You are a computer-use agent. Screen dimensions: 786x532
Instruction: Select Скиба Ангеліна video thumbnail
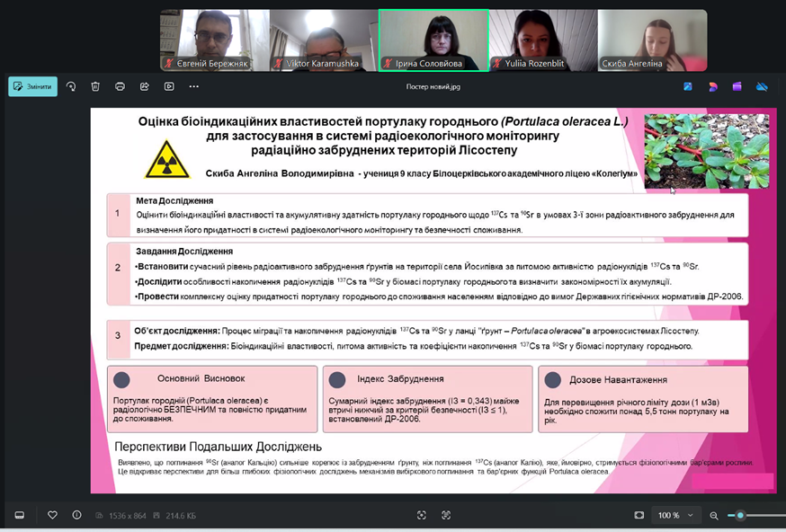[x=653, y=40]
